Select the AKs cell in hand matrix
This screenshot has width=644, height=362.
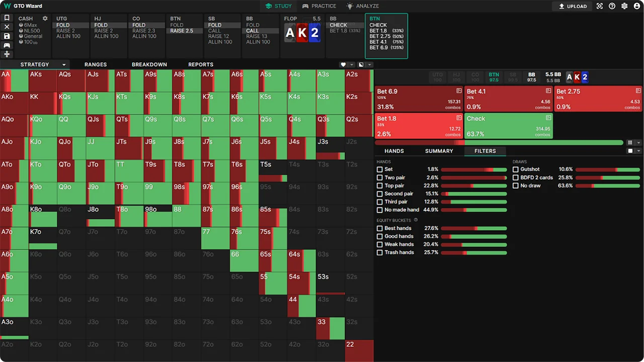coord(42,80)
